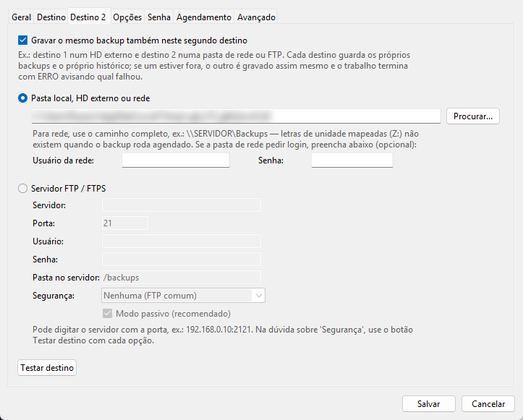This screenshot has height=420, width=523.
Task: Click the Porta field showing 21
Action: click(124, 223)
